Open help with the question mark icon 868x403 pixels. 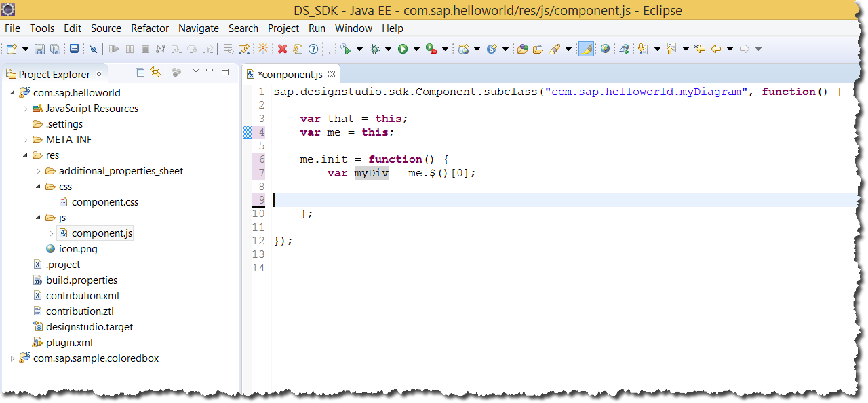coord(313,49)
